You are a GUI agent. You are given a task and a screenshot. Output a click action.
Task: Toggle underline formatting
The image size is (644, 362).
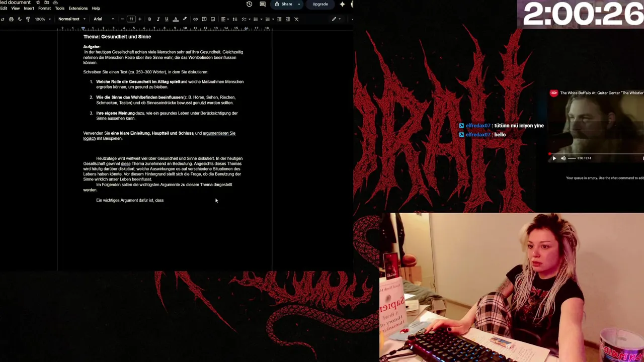point(167,19)
